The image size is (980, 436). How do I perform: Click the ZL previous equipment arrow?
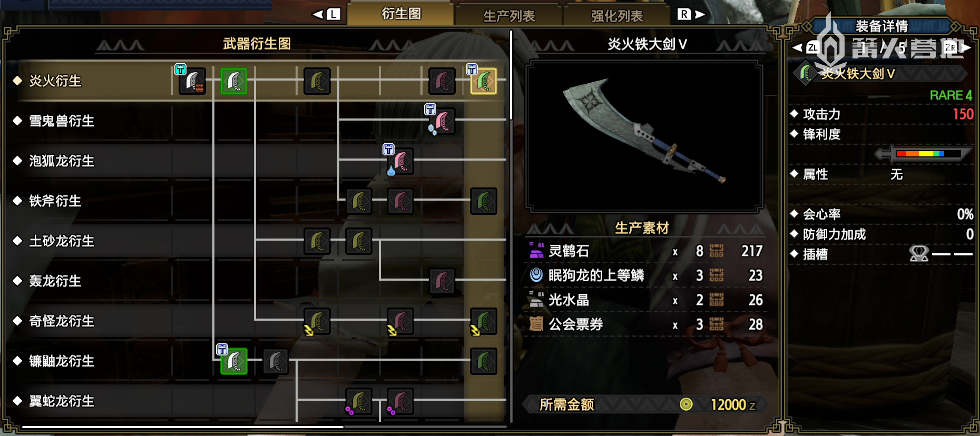[806, 48]
